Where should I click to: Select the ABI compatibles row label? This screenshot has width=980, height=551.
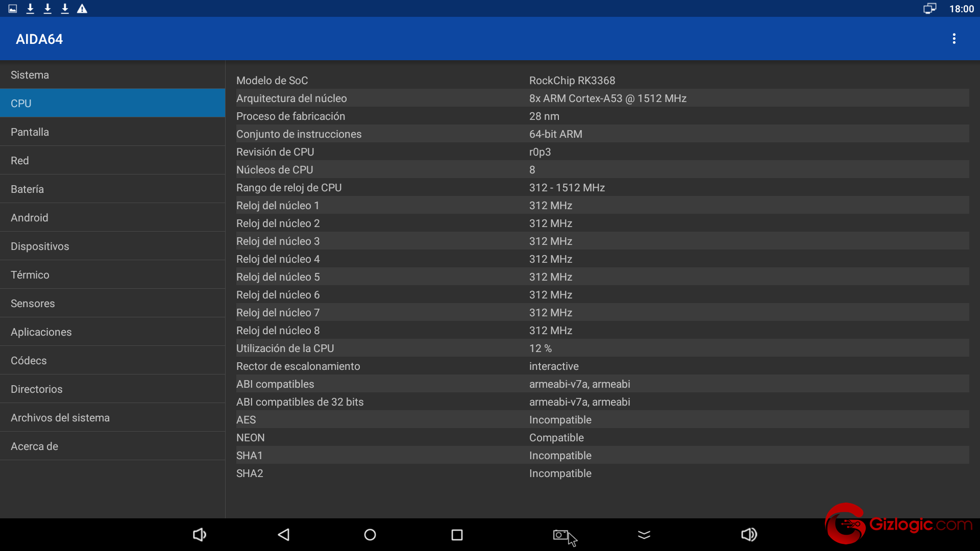coord(275,384)
